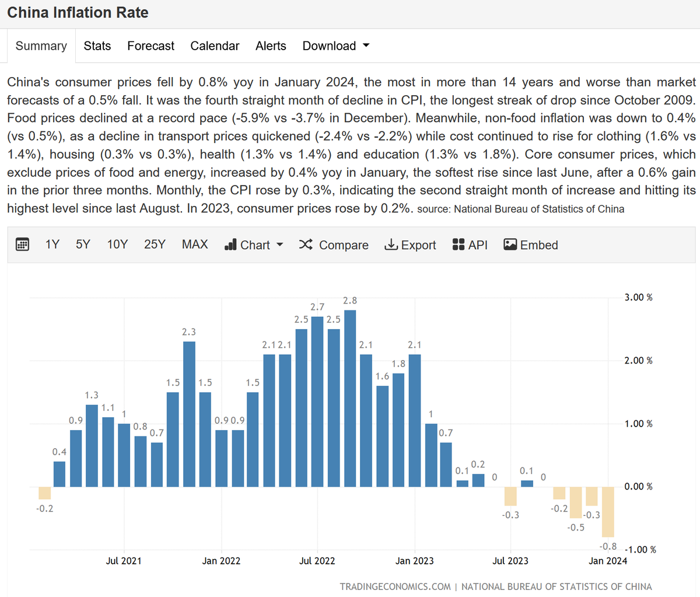
Task: Click the -1.00 % y-axis label
Action: (640, 550)
